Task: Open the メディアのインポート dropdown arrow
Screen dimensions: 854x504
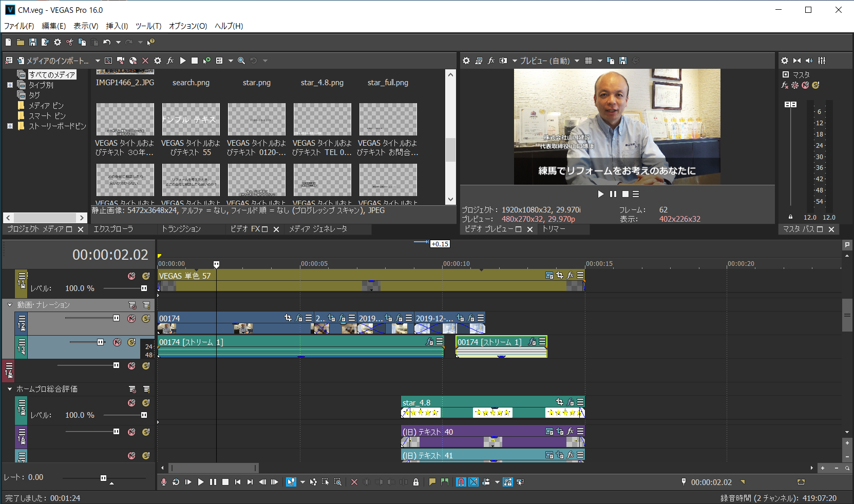Action: pyautogui.click(x=98, y=61)
